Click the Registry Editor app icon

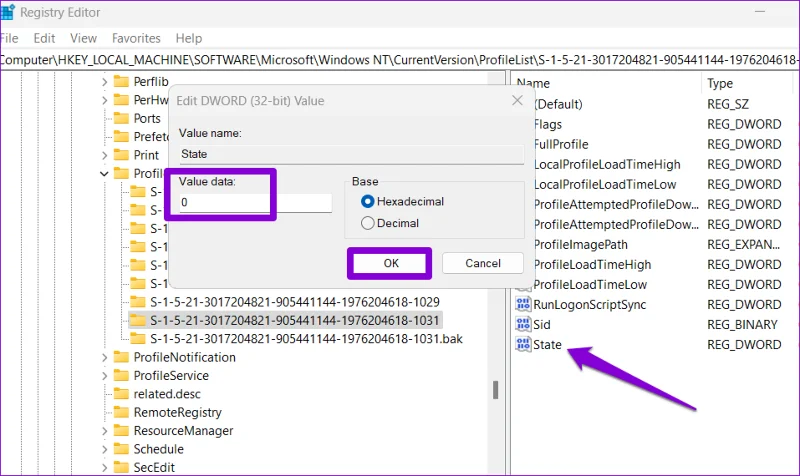[x=7, y=11]
